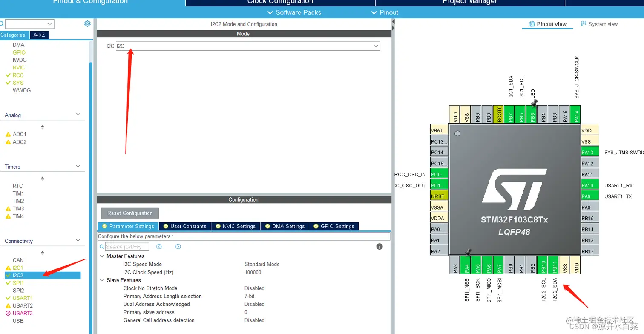This screenshot has width=644, height=334.
Task: Select I2C1 in Connectivity list
Action: tap(18, 268)
